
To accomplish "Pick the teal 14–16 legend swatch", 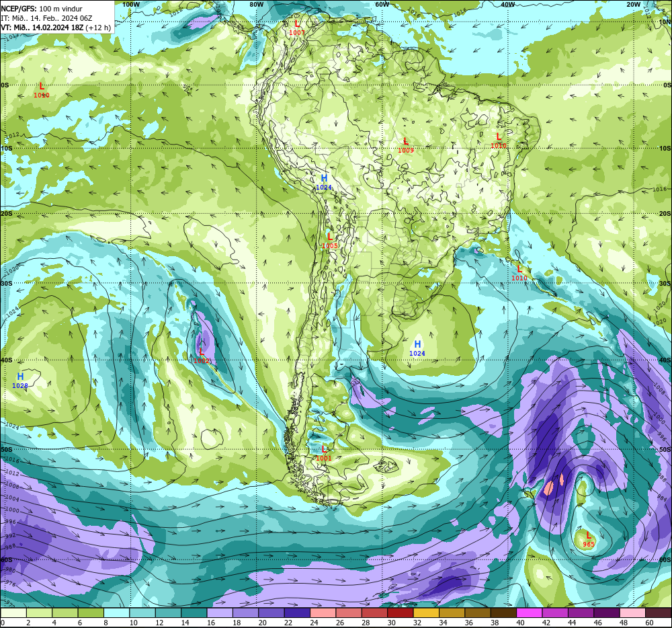I will 194,613.
